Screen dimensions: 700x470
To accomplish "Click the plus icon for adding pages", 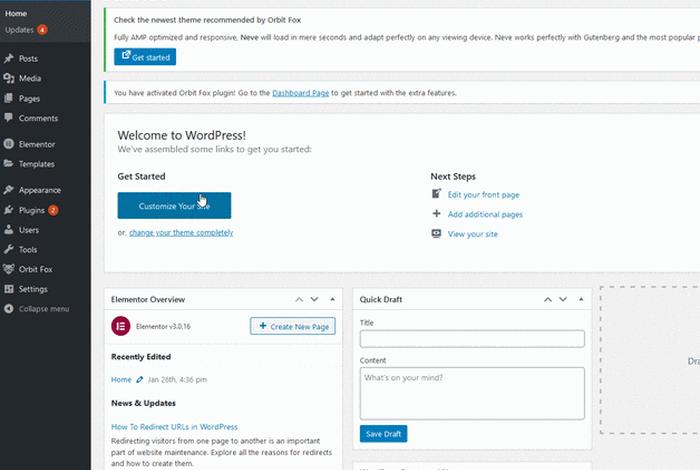I will [x=436, y=213].
